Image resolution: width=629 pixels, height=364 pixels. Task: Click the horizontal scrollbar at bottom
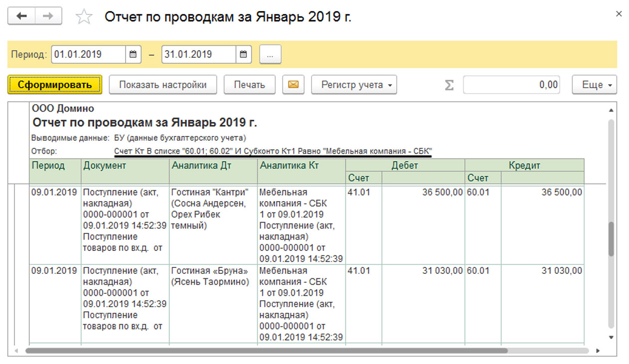(x=266, y=351)
